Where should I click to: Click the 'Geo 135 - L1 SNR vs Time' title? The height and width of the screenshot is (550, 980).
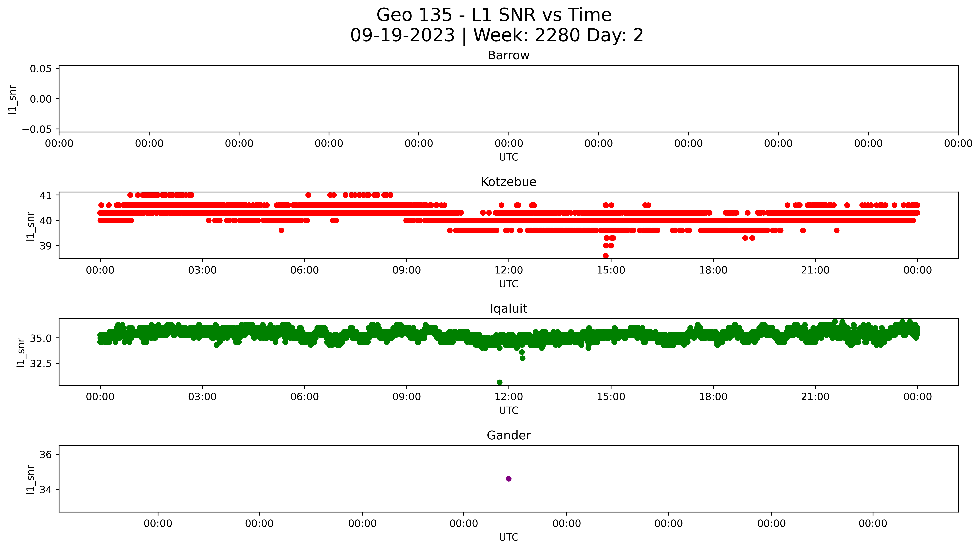tap(494, 15)
